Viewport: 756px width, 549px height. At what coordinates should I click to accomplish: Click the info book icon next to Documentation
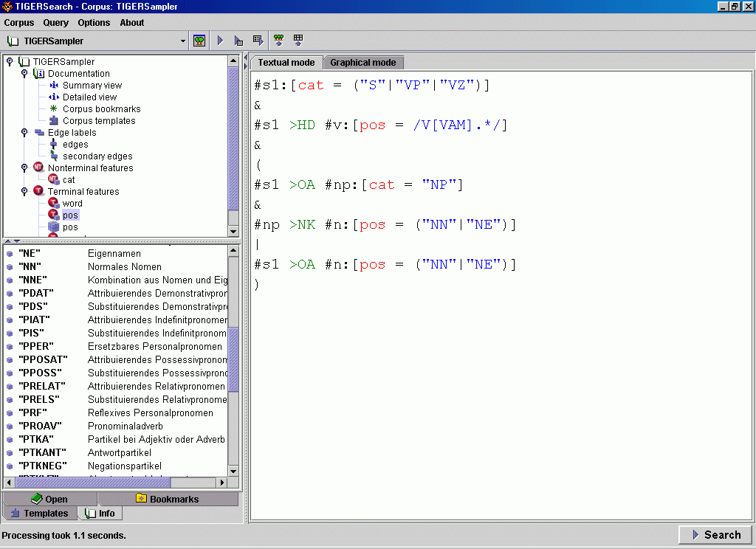tap(38, 73)
